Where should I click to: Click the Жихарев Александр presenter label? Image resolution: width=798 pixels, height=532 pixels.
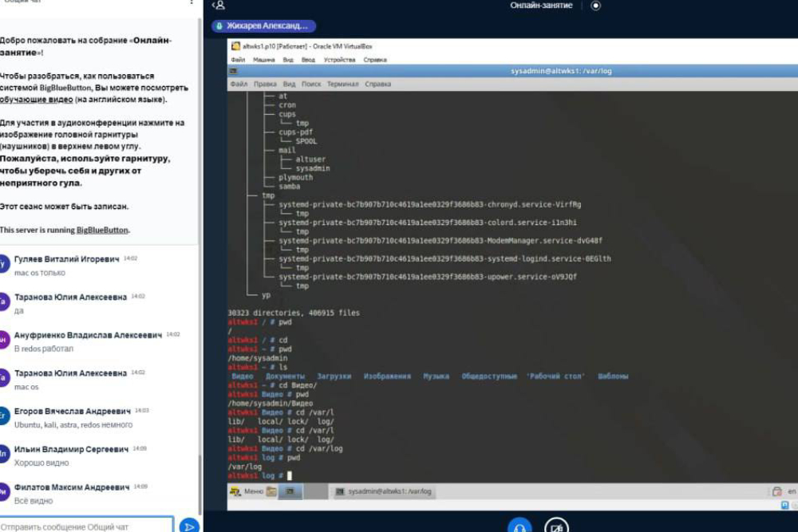click(x=263, y=26)
